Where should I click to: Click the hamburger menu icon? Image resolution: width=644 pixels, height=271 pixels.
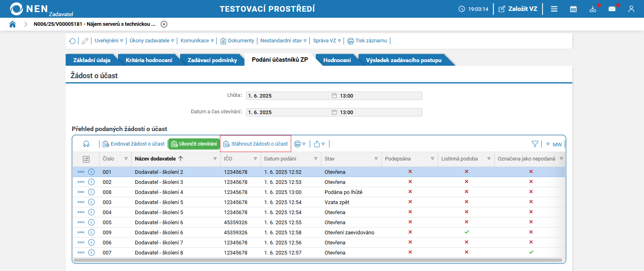[554, 9]
